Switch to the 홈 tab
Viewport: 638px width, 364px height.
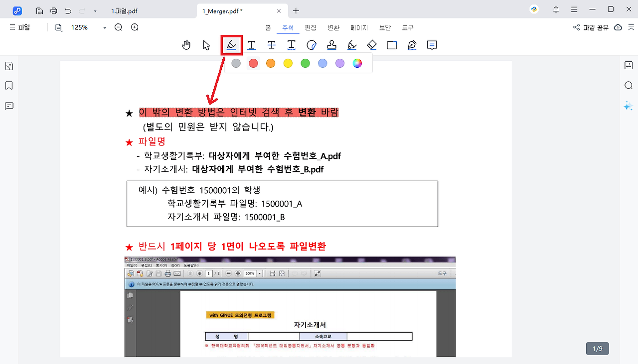coord(268,28)
